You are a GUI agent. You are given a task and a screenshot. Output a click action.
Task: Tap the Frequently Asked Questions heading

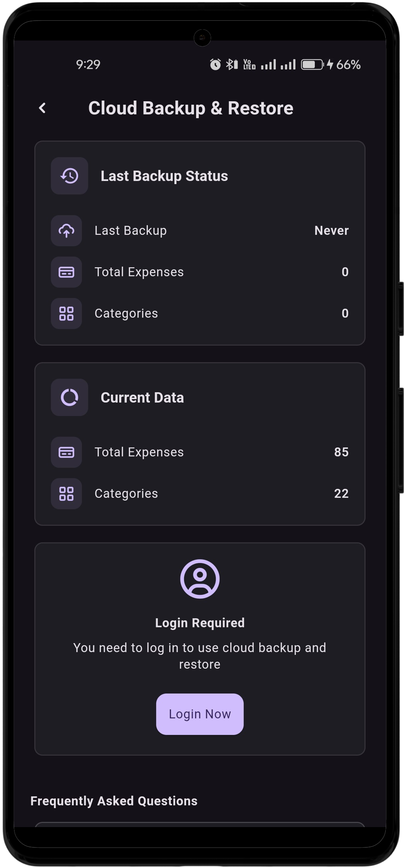[114, 801]
